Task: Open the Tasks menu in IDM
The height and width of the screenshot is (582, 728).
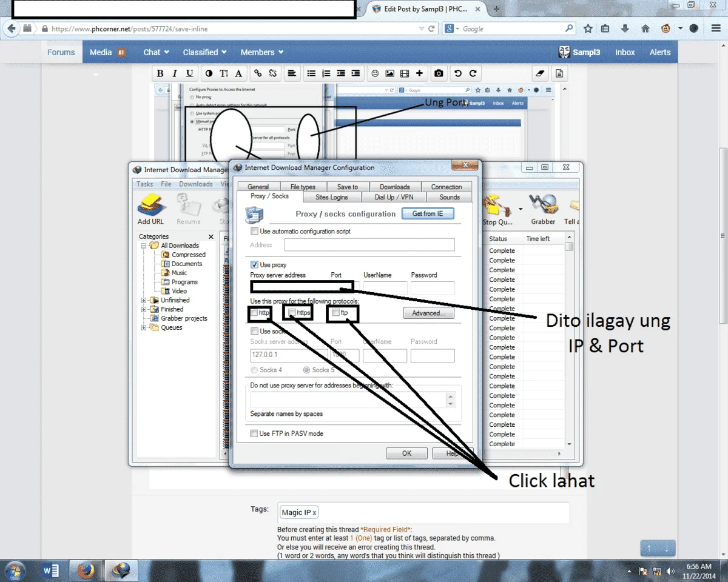Action: pos(145,184)
